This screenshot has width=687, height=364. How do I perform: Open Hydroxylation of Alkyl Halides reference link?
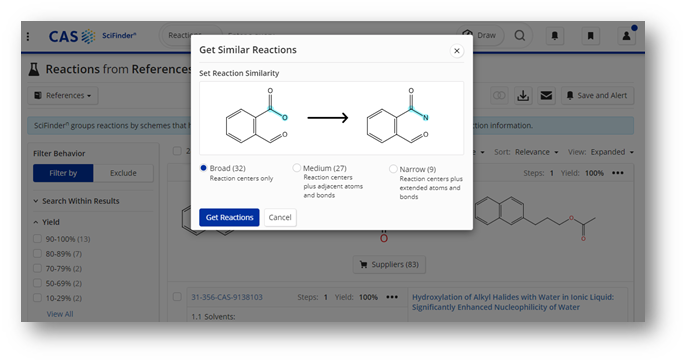513,302
